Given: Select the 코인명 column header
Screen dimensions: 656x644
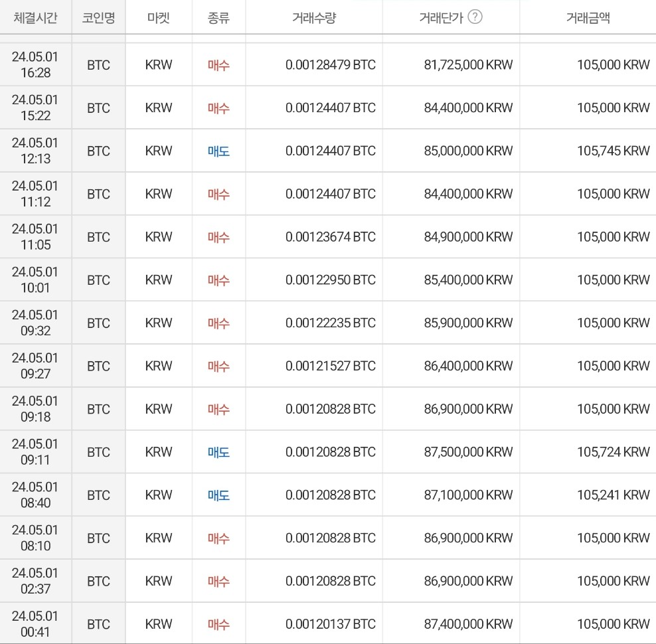Looking at the screenshot, I should coord(98,17).
